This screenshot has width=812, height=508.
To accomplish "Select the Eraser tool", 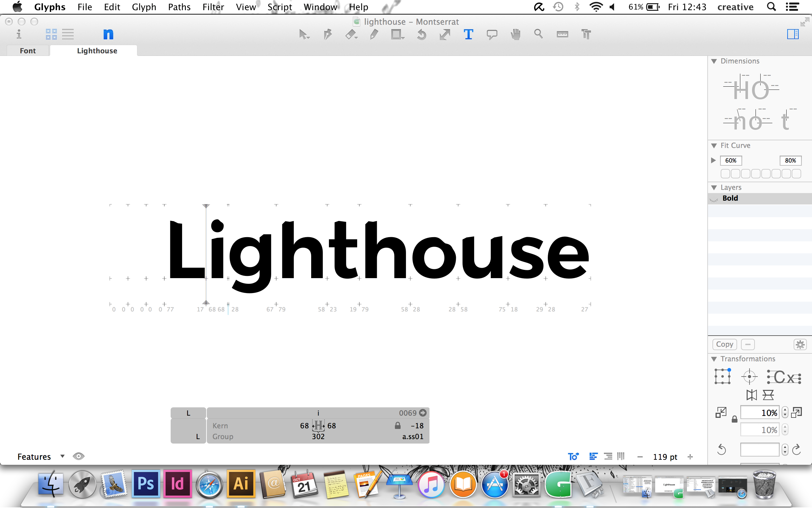I will click(x=351, y=34).
